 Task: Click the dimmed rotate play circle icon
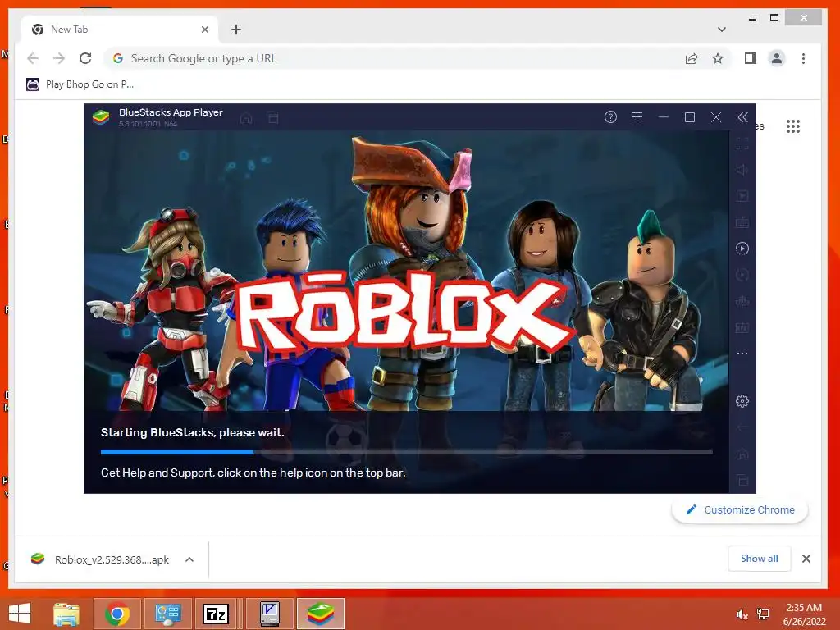[x=742, y=275]
